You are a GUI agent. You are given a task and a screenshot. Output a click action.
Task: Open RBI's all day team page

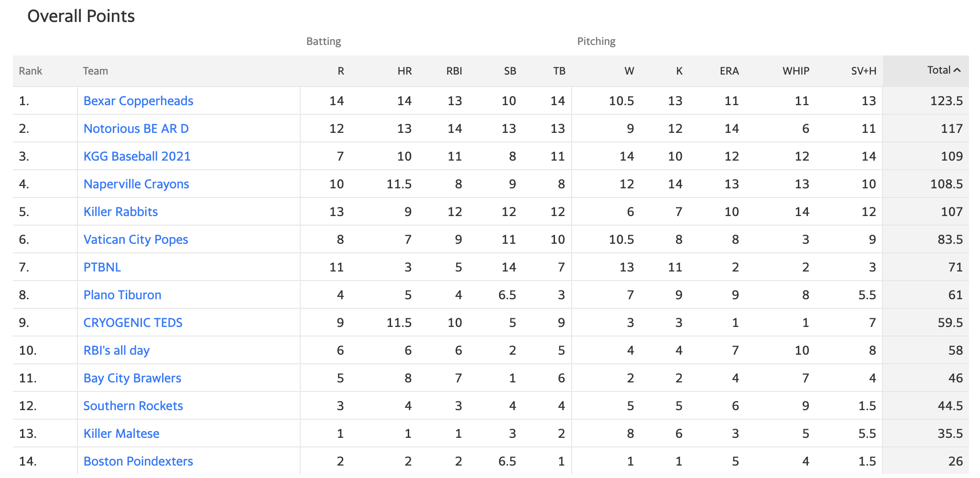point(117,350)
